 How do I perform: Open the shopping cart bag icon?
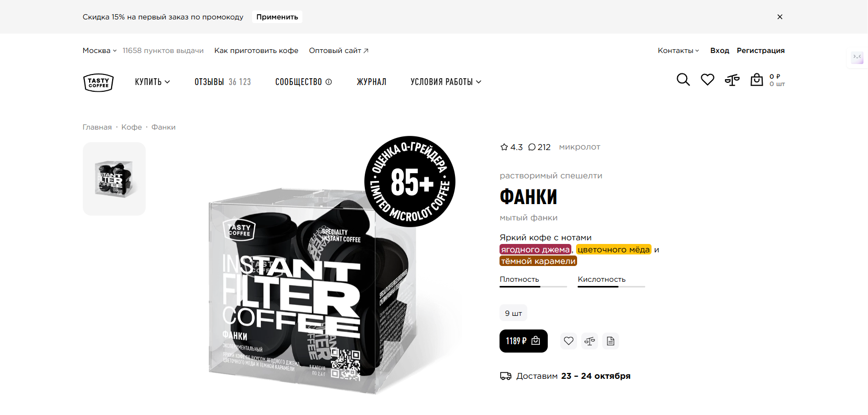(x=757, y=80)
